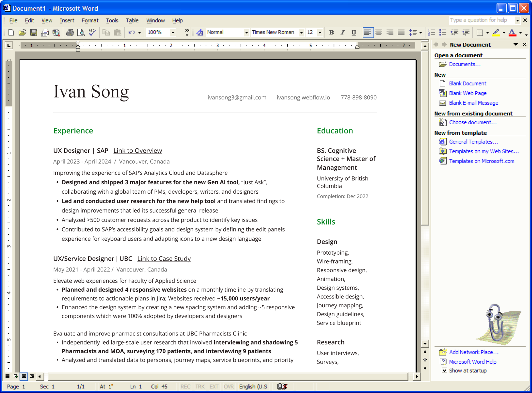
Task: Apply red Font Color button
Action: (513, 32)
